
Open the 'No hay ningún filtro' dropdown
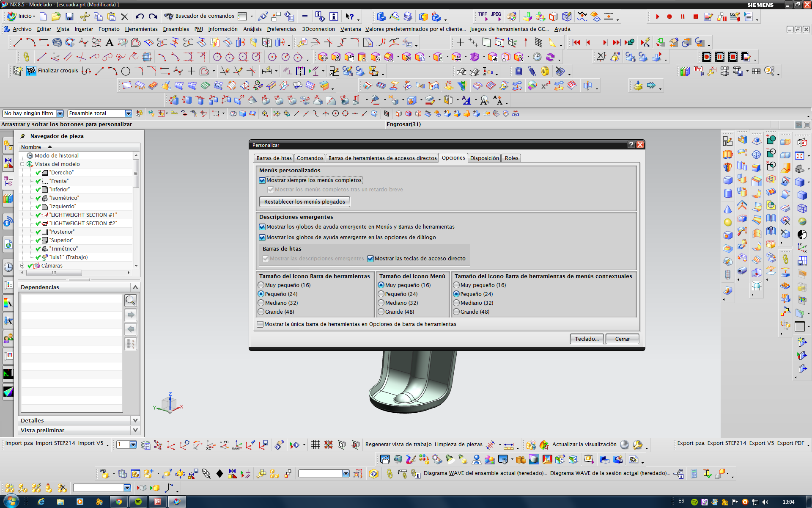[x=60, y=113]
